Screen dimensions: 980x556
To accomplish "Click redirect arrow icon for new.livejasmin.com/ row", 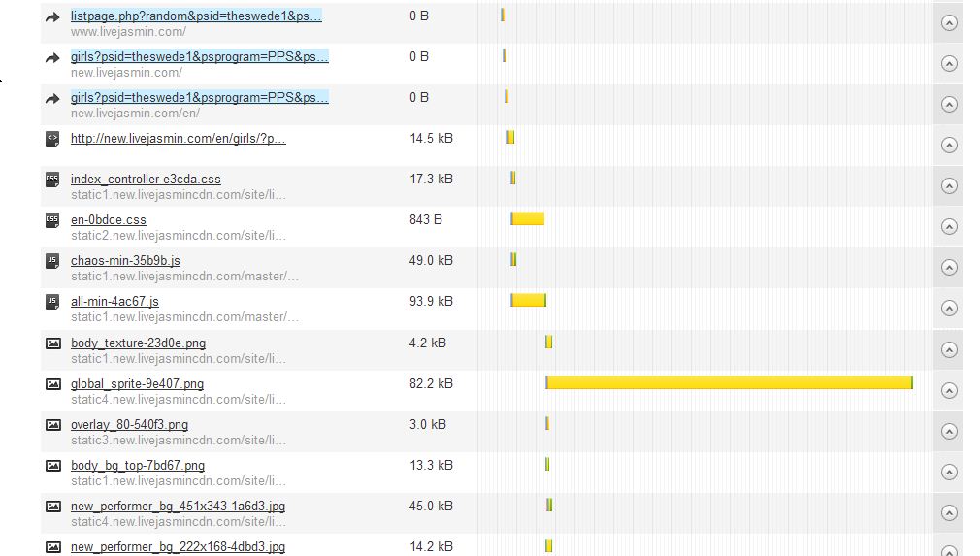I will pos(52,58).
